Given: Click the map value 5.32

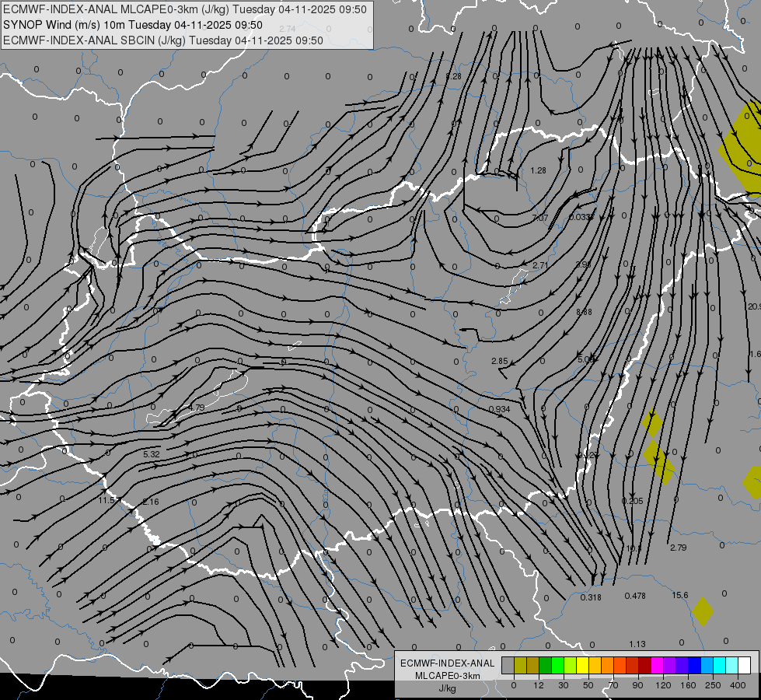Looking at the screenshot, I should [x=152, y=455].
